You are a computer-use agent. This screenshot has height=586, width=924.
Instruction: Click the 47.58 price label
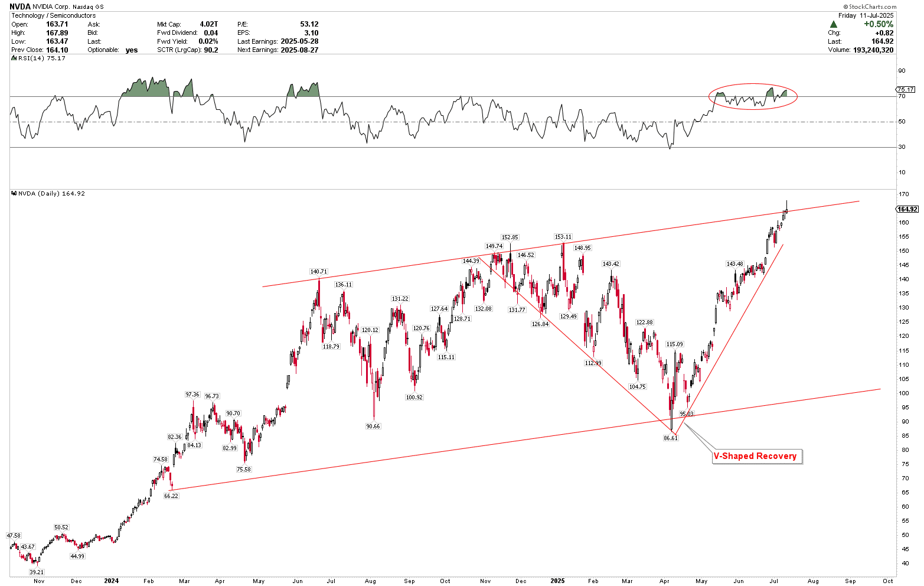(x=14, y=535)
